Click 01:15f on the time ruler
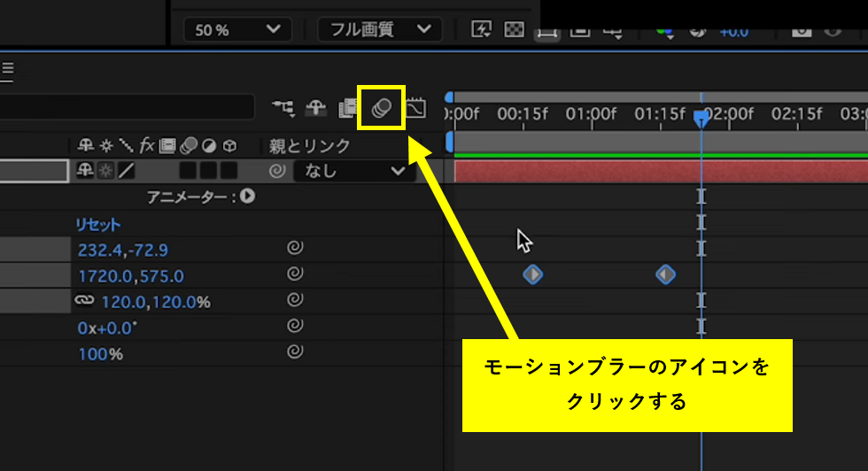Viewport: 868px width, 471px height. click(660, 114)
